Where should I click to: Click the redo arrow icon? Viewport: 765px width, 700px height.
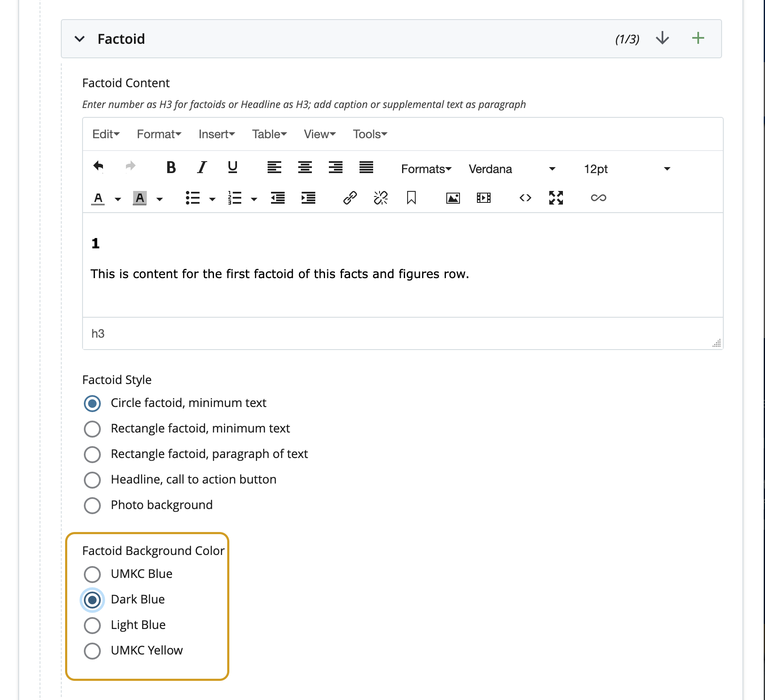click(130, 166)
